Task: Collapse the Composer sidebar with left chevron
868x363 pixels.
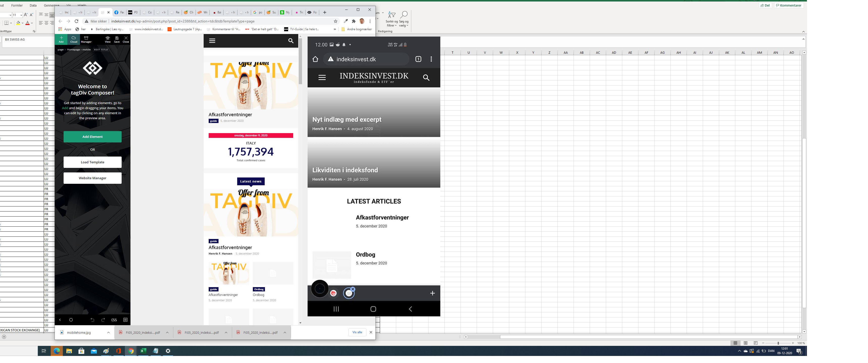Action: pos(60,320)
